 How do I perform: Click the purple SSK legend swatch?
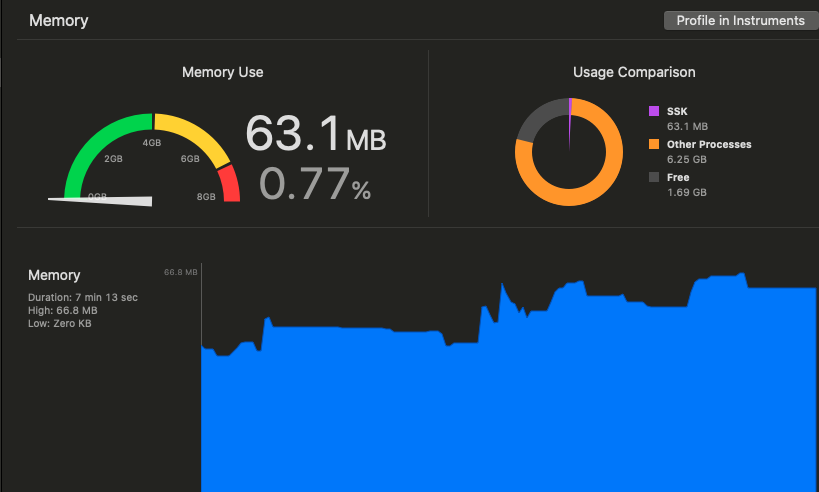coord(653,111)
